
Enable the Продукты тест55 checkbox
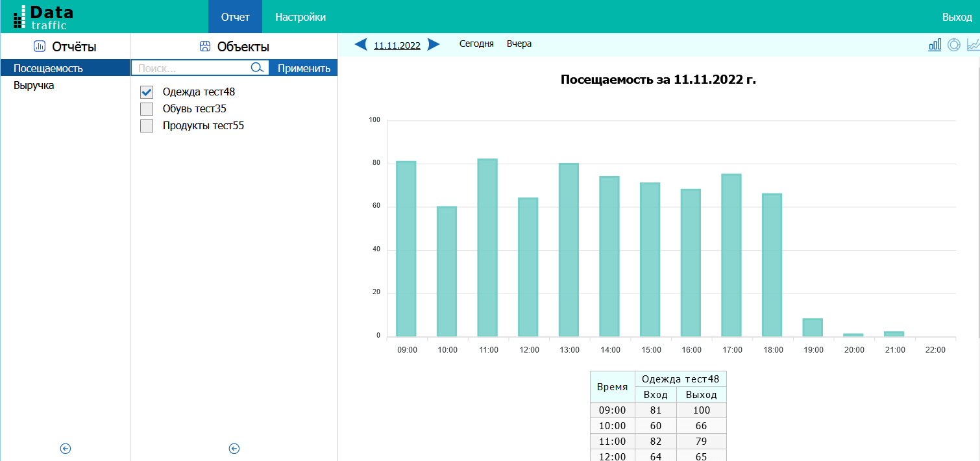pos(147,126)
